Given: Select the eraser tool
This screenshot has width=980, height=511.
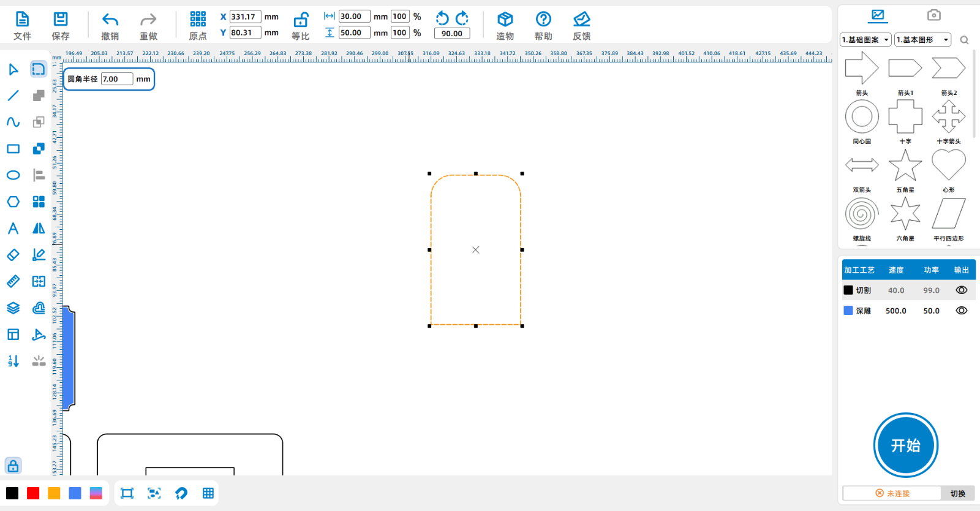Looking at the screenshot, I should click(x=13, y=255).
